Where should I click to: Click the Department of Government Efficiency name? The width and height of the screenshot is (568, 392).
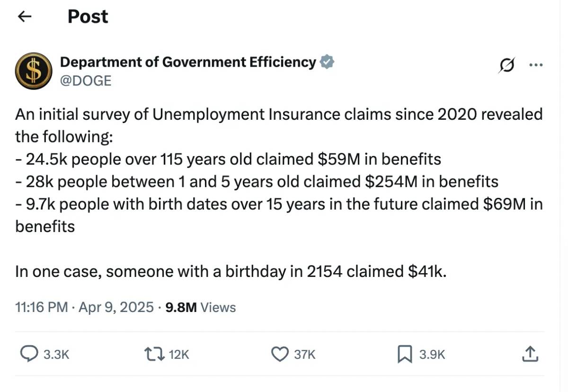pyautogui.click(x=188, y=62)
